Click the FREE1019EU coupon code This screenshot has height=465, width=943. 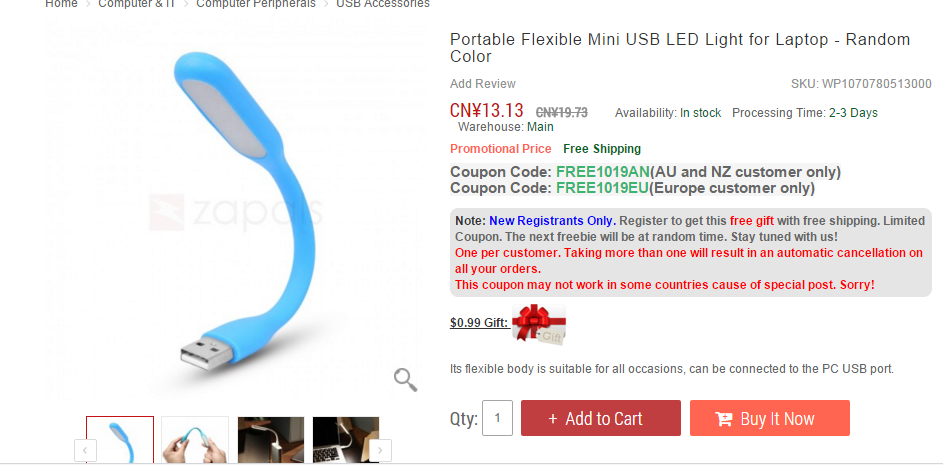(602, 188)
